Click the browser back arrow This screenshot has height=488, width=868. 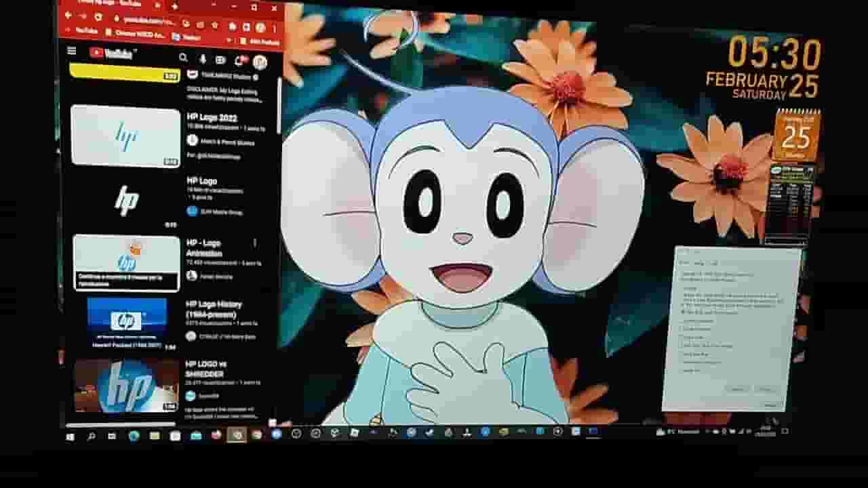click(x=68, y=15)
